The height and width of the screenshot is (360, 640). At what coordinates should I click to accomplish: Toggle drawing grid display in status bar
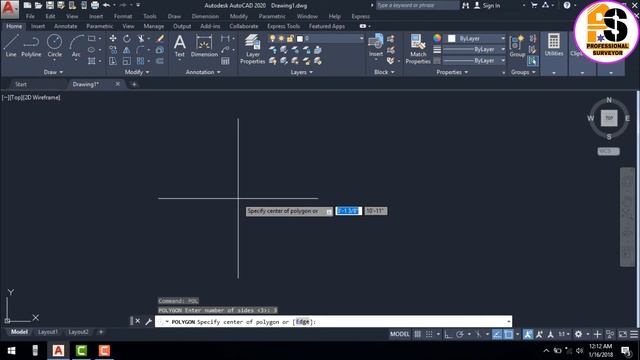coord(418,334)
